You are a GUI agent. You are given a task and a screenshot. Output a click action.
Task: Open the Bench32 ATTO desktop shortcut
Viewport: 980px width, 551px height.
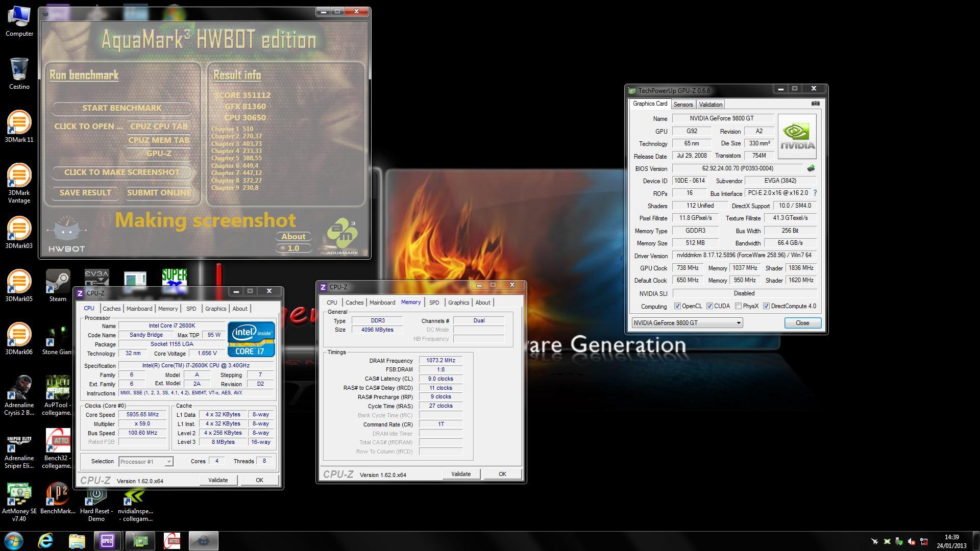(x=58, y=449)
